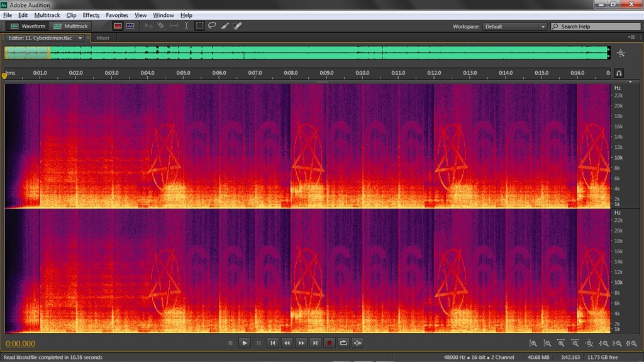Viewport: 644px width, 362px height.
Task: Click inside the Search Help field
Action: click(596, 26)
